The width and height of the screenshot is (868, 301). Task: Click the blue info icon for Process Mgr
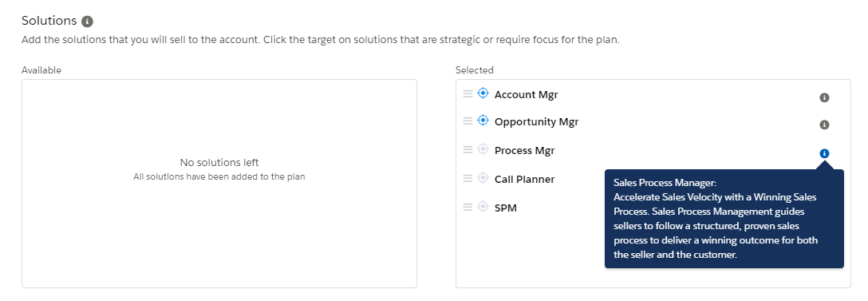[824, 153]
